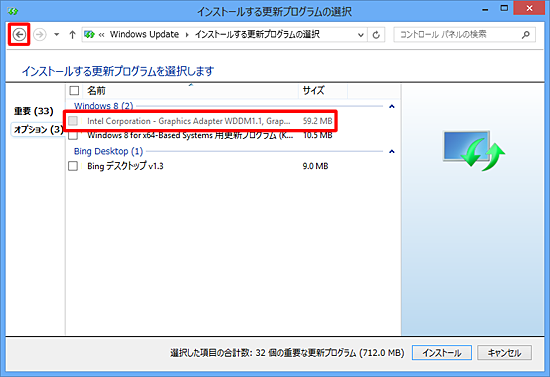Click the Windows 8 (2) group heading
The width and height of the screenshot is (550, 377).
103,106
